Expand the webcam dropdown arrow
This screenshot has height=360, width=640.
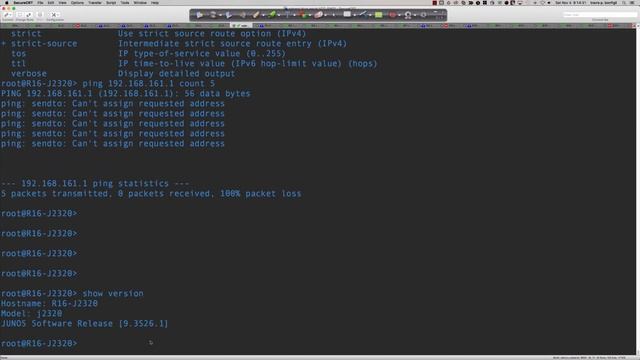click(x=415, y=16)
